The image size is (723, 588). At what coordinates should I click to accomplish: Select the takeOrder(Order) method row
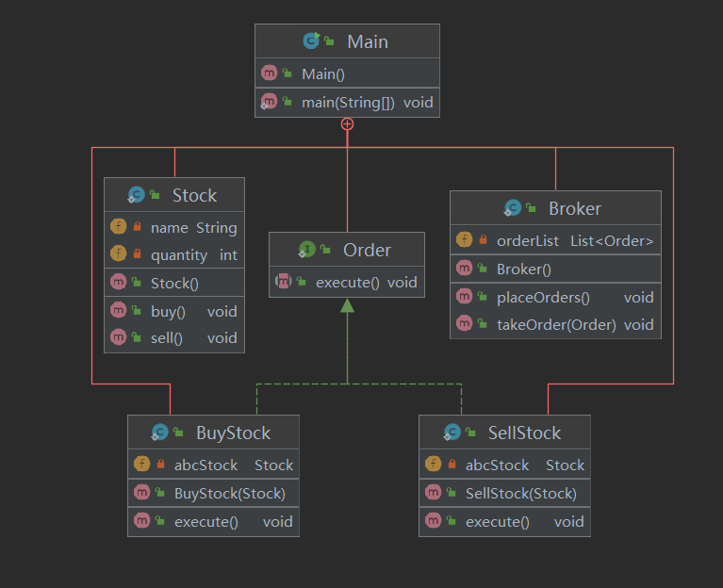[x=555, y=324]
